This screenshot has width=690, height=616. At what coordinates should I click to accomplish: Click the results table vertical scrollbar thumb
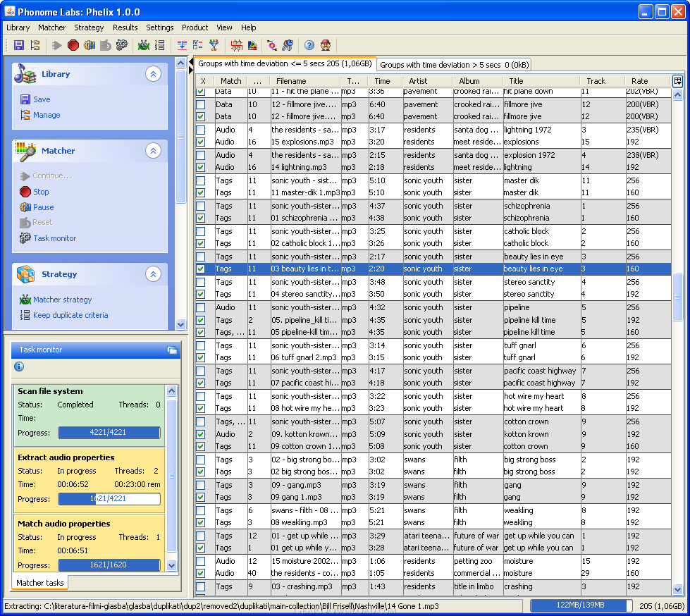pyautogui.click(x=678, y=297)
